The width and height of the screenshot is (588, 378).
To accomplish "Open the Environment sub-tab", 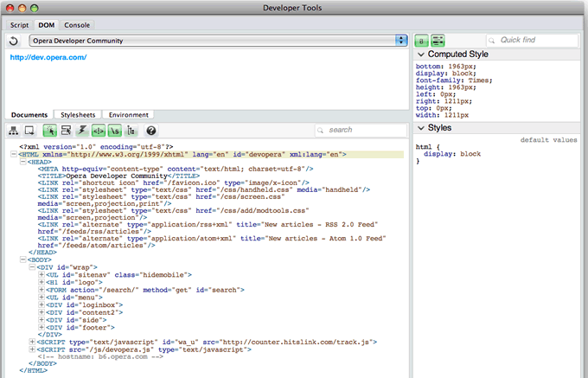I will (x=129, y=115).
